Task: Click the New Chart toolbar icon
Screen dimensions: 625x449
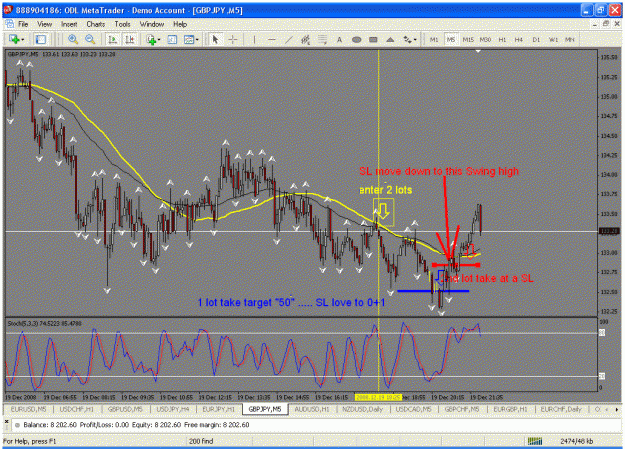Action: pyautogui.click(x=14, y=39)
